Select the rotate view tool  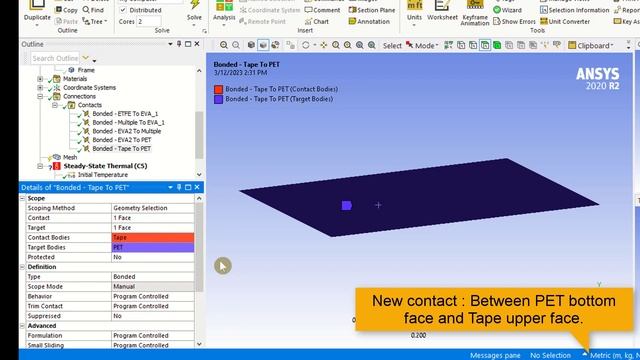click(x=306, y=45)
